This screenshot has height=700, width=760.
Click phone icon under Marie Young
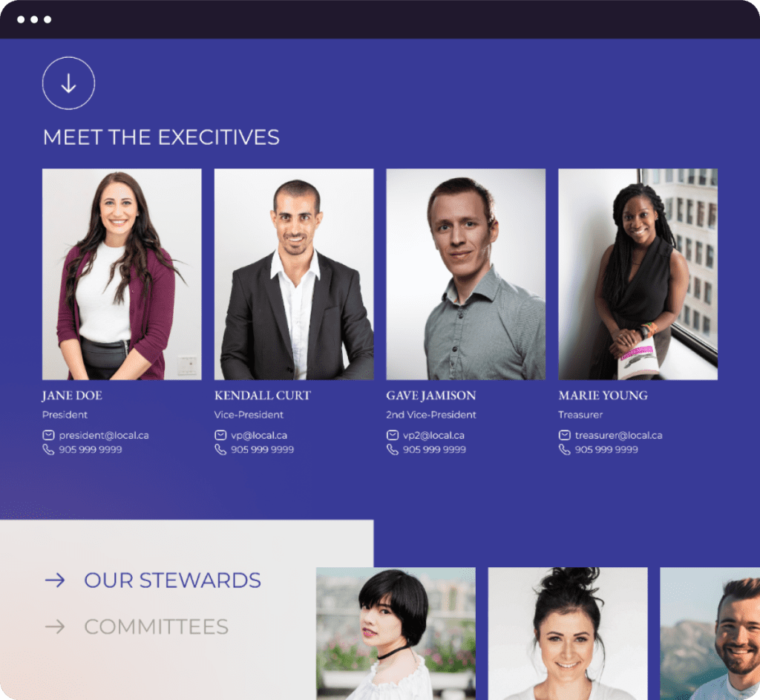tap(565, 449)
